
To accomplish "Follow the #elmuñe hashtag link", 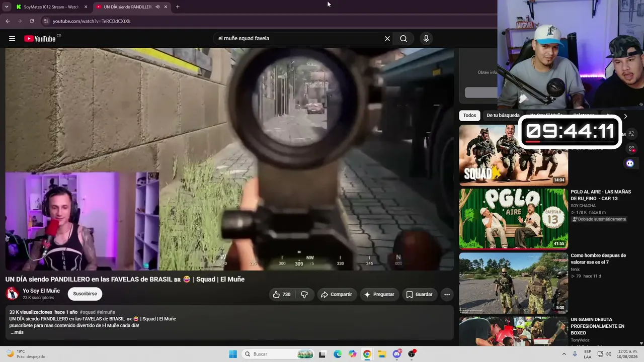I will (106, 312).
